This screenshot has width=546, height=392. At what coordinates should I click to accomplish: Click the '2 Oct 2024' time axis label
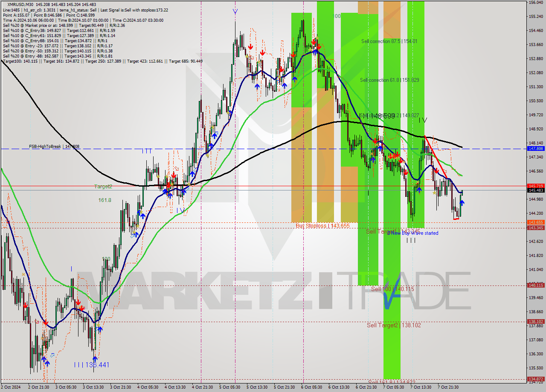pyautogui.click(x=11, y=387)
